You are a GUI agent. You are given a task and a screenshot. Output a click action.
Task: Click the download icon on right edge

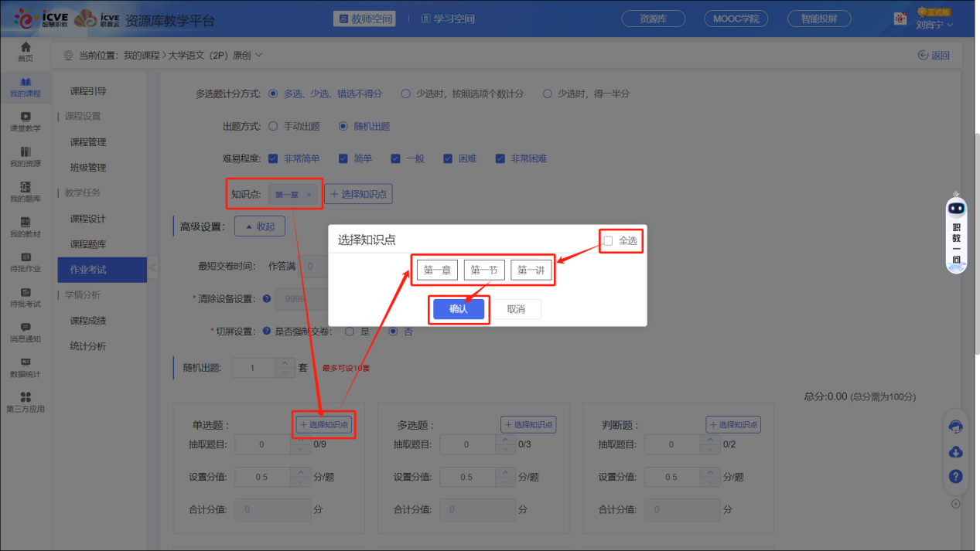(x=955, y=451)
